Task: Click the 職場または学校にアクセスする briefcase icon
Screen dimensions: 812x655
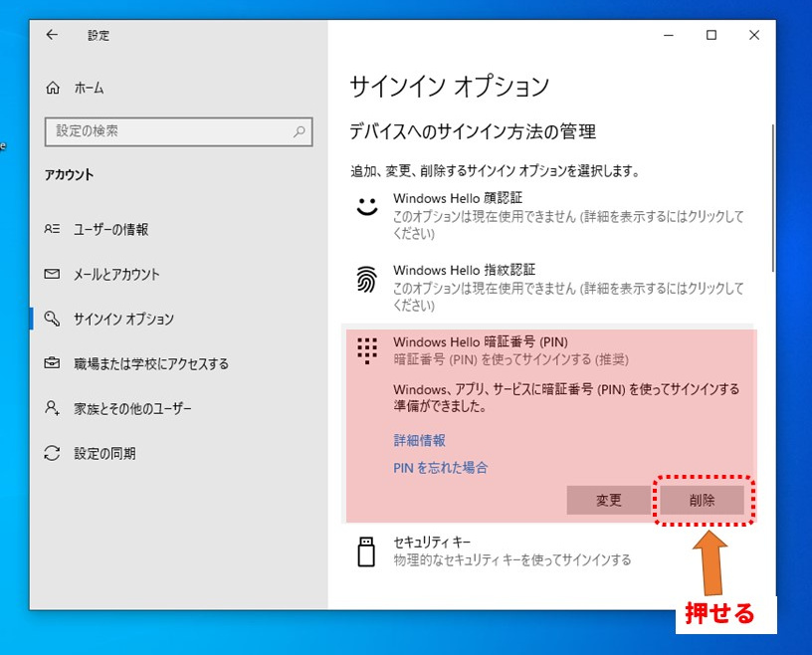Action: click(53, 363)
